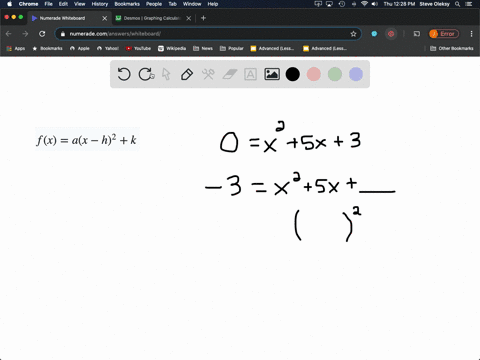Go back with browser back arrow
This screenshot has height=360, width=480.
pos(9,34)
